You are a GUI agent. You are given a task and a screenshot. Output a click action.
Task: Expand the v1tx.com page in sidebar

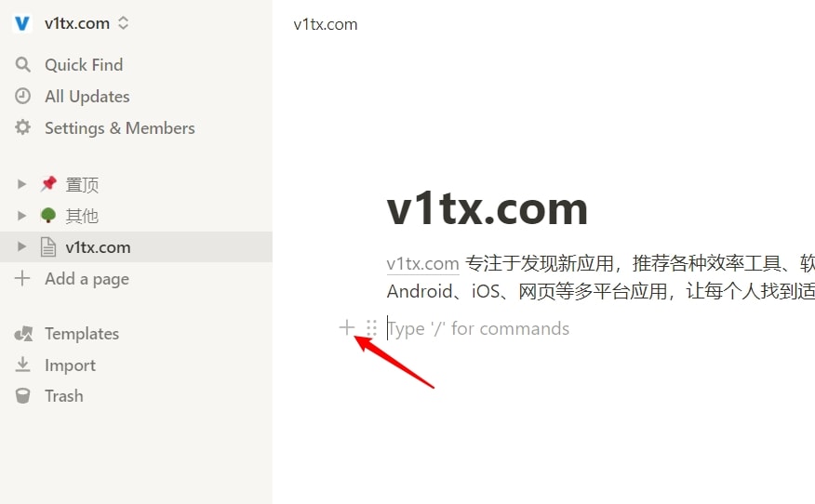21,246
